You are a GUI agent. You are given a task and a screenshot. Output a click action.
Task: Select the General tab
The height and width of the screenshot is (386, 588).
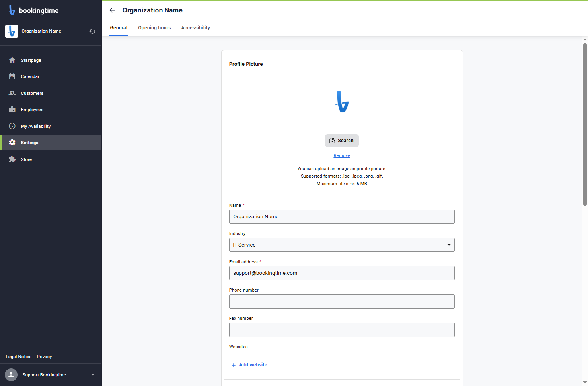[x=119, y=28]
